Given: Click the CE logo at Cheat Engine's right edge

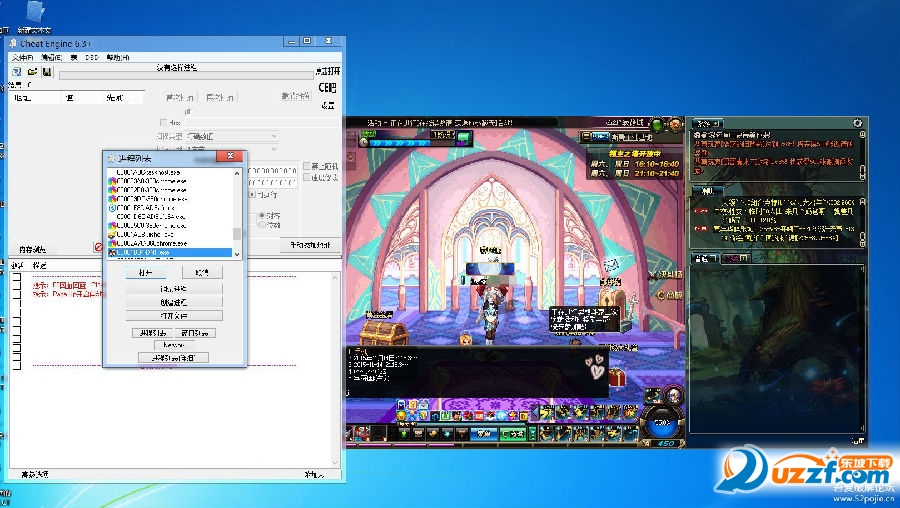Looking at the screenshot, I should (x=327, y=87).
